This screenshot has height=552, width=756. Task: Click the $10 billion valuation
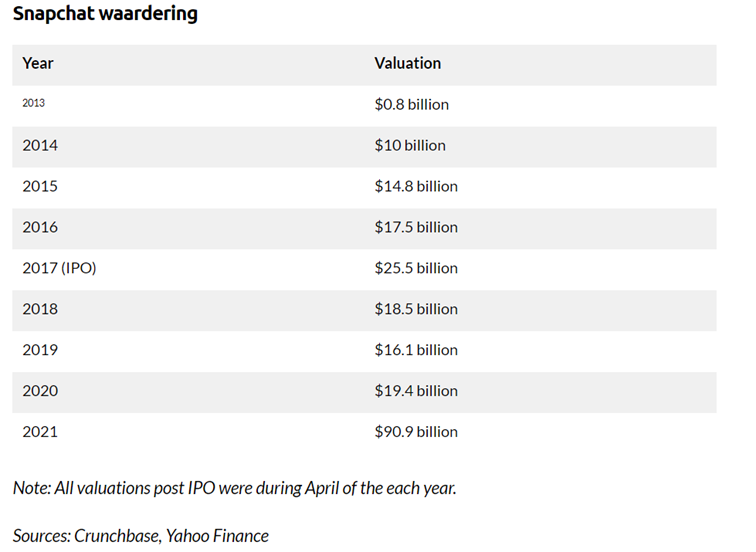pos(410,145)
